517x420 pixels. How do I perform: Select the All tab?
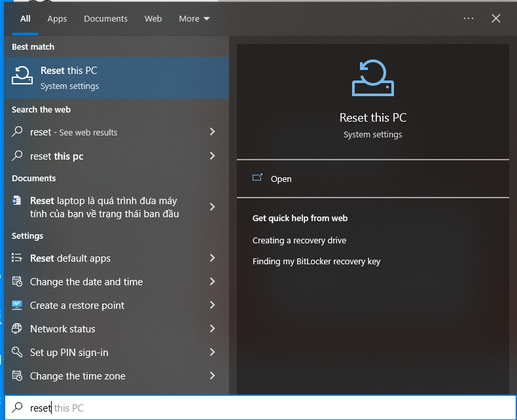coord(26,19)
